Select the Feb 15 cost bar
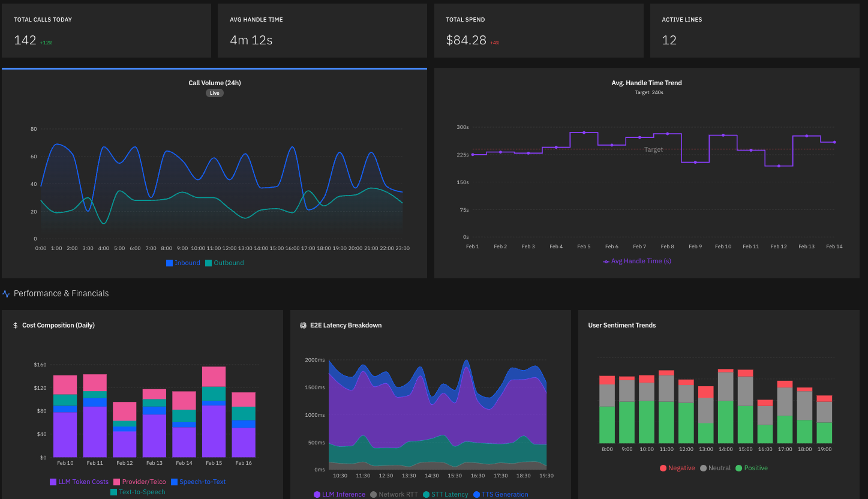This screenshot has width=868, height=499. (214, 411)
